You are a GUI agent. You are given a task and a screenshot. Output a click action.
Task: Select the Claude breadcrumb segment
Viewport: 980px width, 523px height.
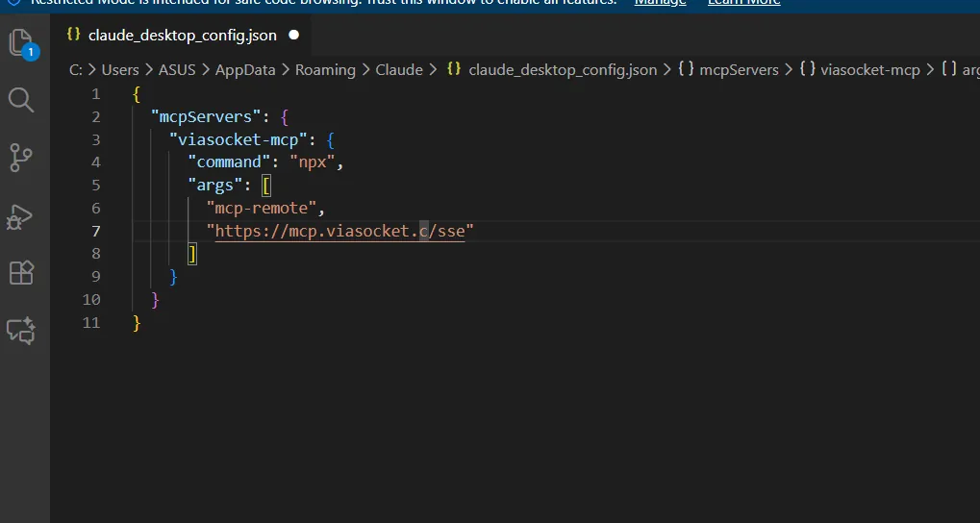click(399, 70)
